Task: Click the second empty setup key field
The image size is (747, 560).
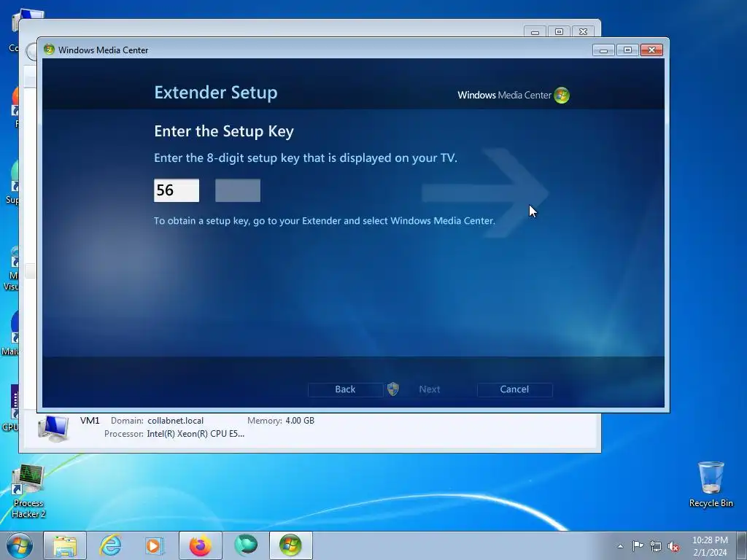Action: [x=238, y=190]
